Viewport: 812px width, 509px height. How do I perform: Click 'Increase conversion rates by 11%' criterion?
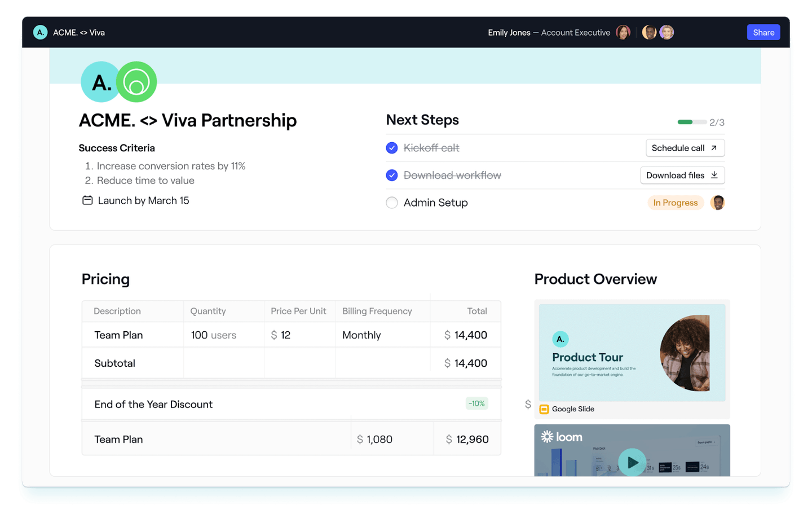(x=171, y=166)
